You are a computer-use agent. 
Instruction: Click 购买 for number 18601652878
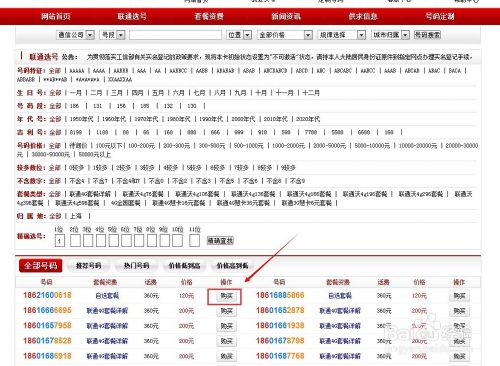459,311
